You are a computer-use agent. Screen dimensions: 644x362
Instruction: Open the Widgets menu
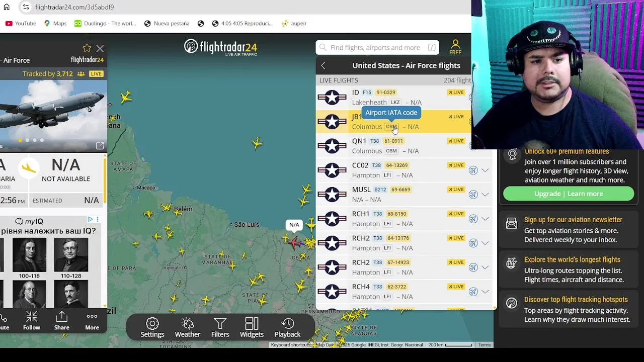252,327
